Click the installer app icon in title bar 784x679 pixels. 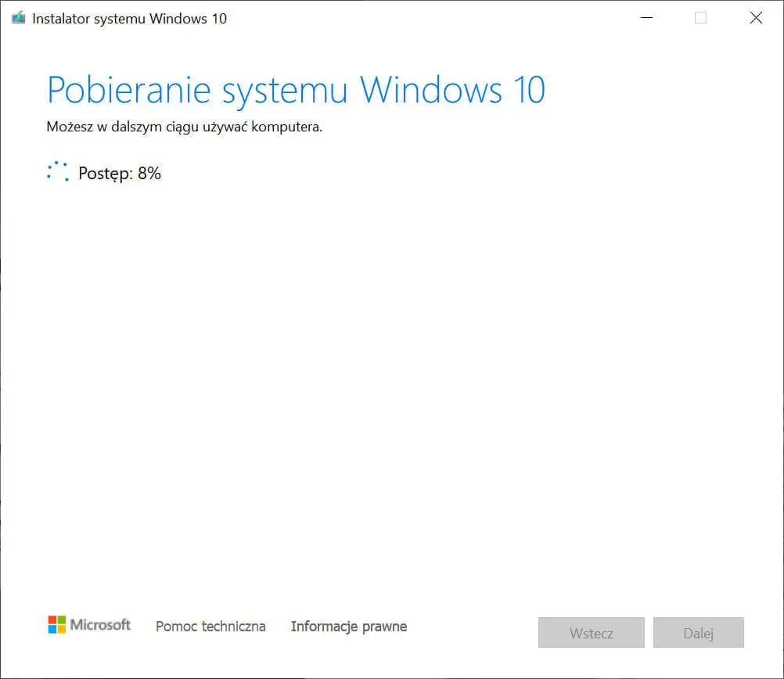[x=18, y=19]
